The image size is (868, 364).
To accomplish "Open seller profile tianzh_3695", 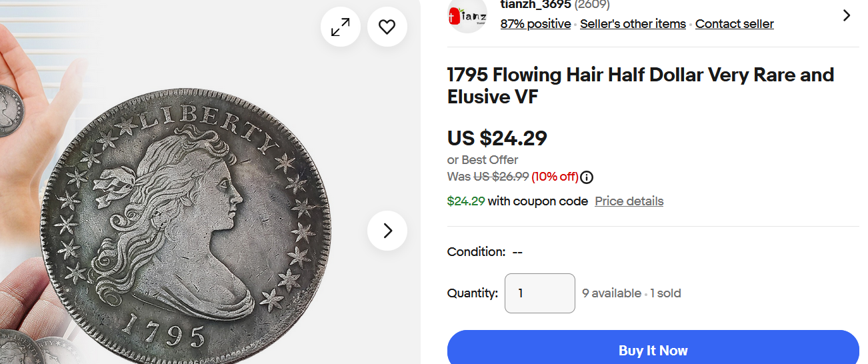I will 535,5.
